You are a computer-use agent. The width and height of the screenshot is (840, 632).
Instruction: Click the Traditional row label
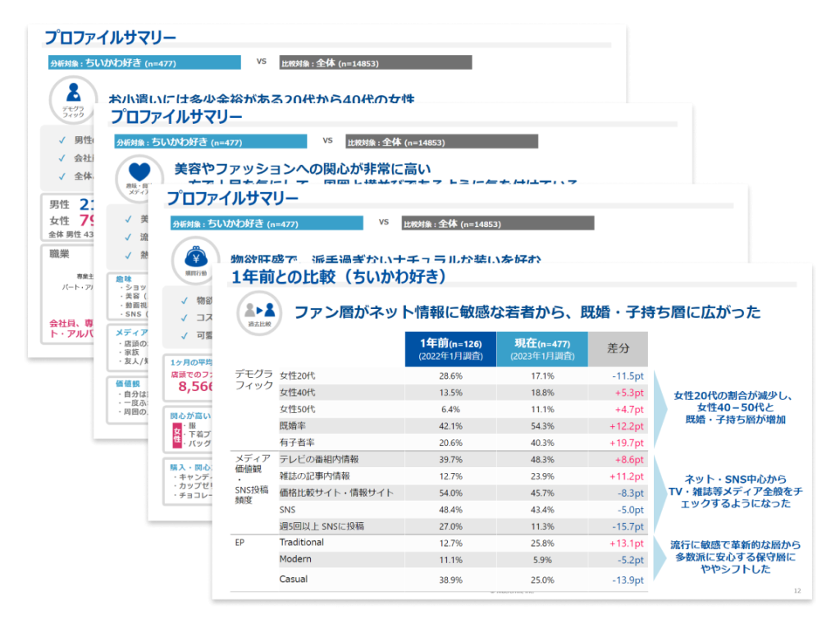pyautogui.click(x=301, y=543)
